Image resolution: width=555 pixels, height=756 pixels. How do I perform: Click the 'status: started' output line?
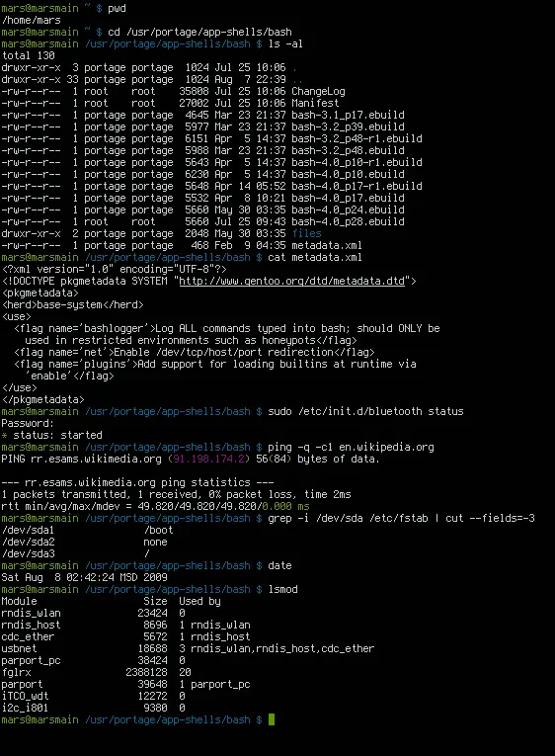pyautogui.click(x=57, y=436)
